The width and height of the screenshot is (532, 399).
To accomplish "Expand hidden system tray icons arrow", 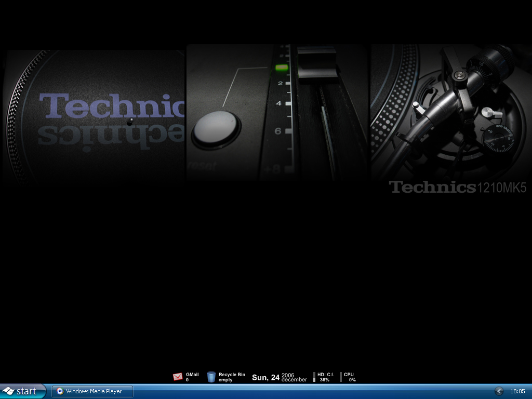I will click(499, 391).
